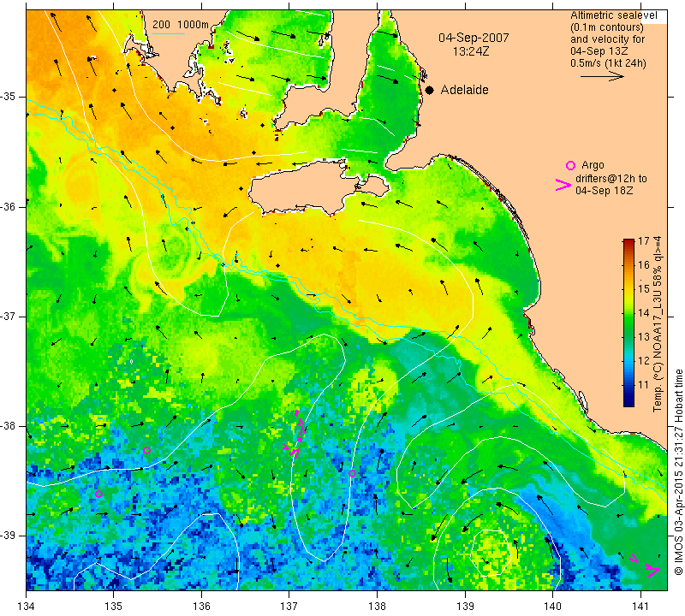
Task: Click the Argo float marker near 134.8, -38.6
Action: [x=98, y=495]
